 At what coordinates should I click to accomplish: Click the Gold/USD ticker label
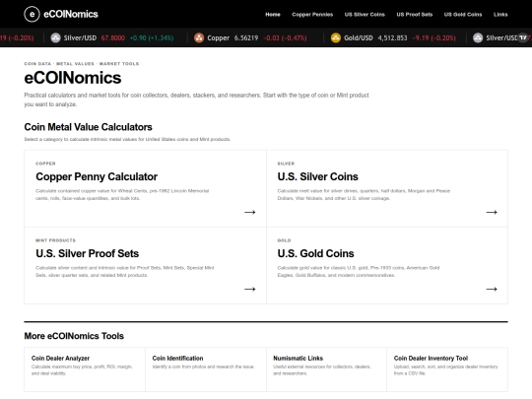point(359,38)
